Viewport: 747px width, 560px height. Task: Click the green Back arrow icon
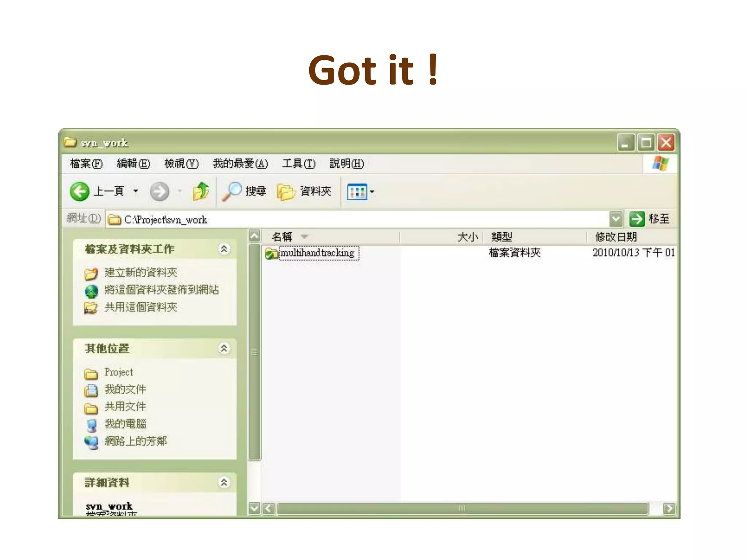point(80,191)
